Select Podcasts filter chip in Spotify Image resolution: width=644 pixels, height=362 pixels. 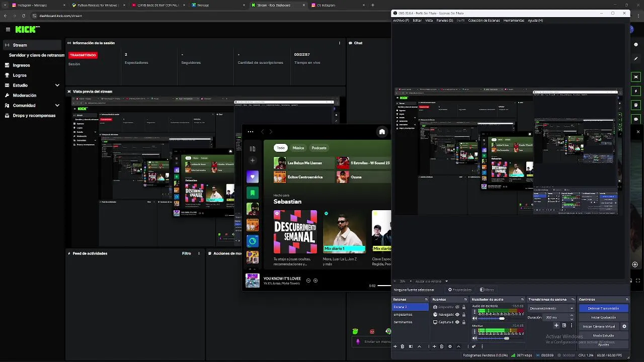coord(319,148)
